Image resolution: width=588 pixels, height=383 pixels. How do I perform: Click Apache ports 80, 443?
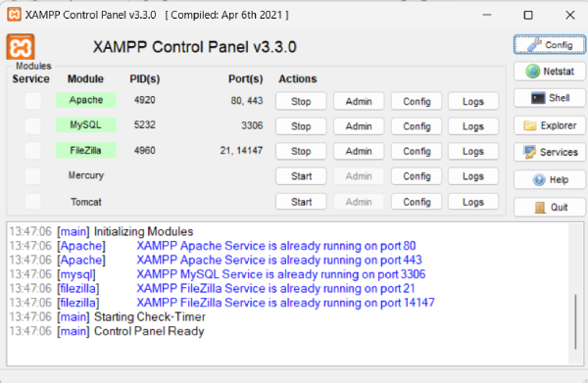247,101
